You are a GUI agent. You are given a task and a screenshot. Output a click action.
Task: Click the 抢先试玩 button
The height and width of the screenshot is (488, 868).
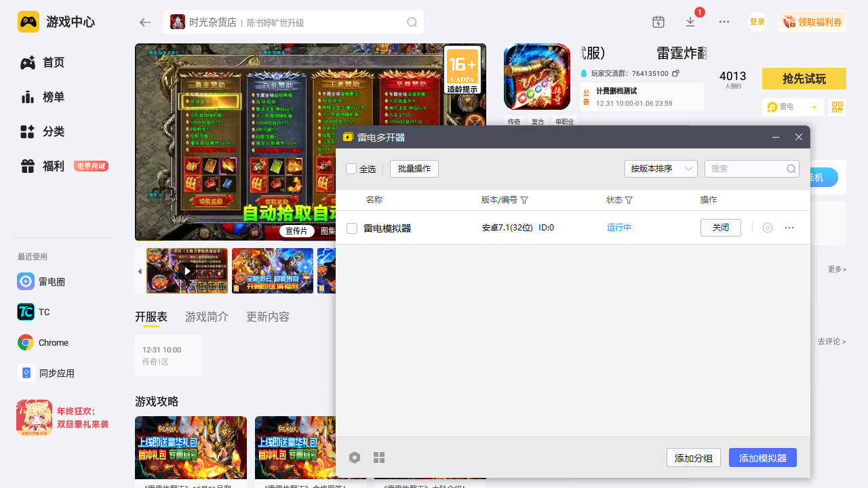pyautogui.click(x=804, y=79)
